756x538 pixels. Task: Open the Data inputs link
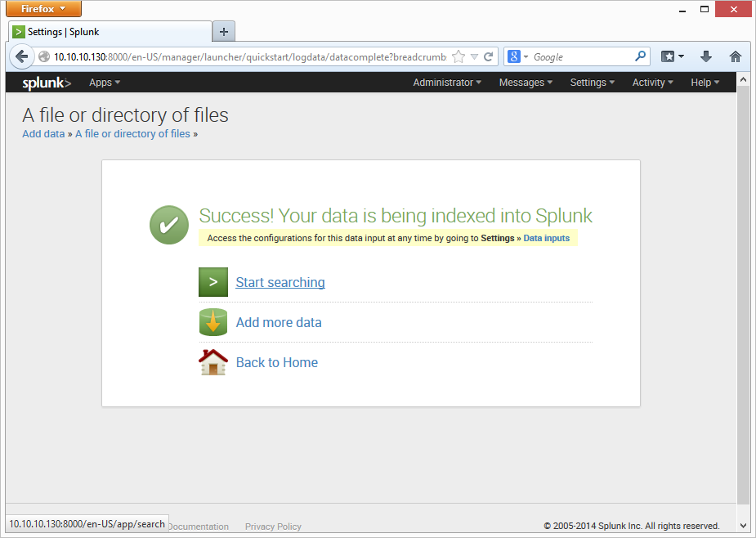[546, 238]
